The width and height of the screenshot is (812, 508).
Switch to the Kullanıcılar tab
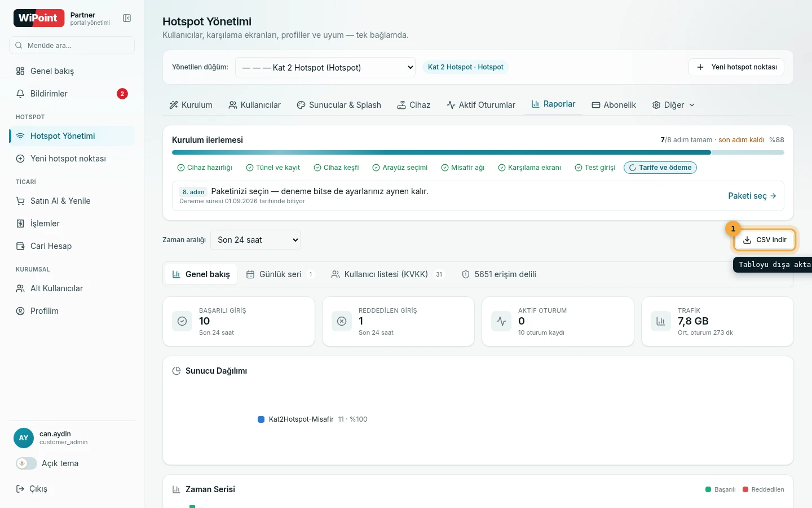coord(254,105)
